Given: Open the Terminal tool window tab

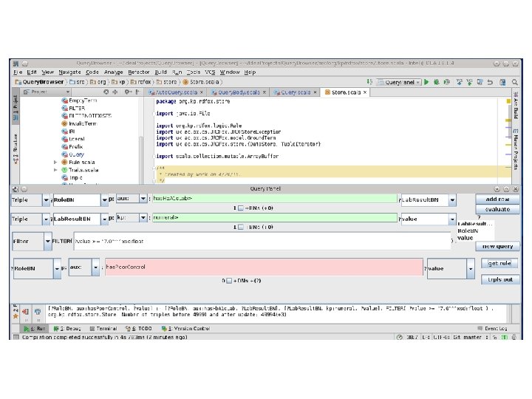Looking at the screenshot, I should click(x=103, y=328).
